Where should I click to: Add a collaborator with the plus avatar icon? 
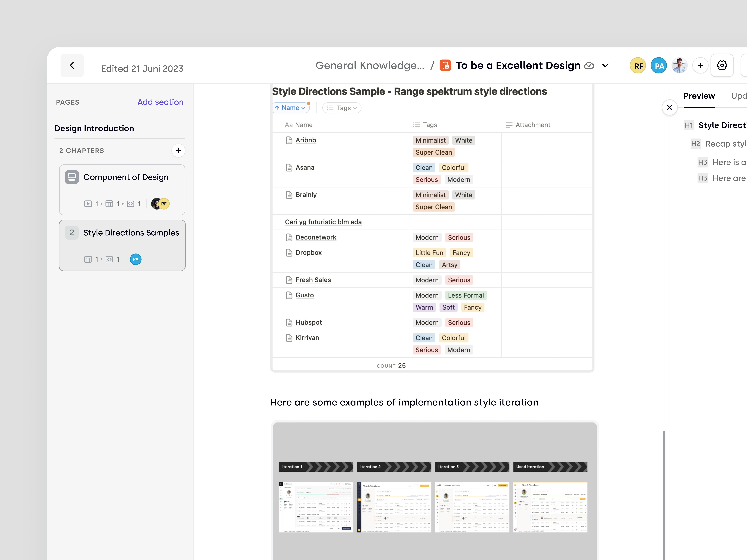coord(700,65)
